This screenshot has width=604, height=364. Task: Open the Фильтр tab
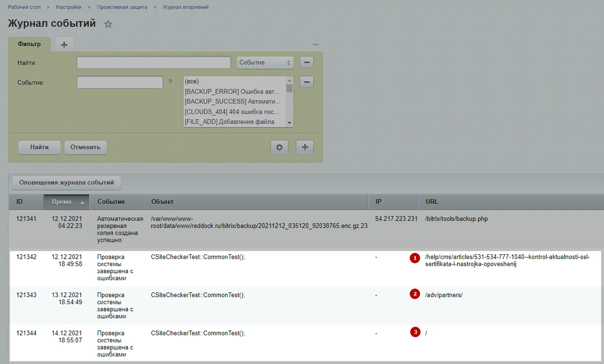29,44
